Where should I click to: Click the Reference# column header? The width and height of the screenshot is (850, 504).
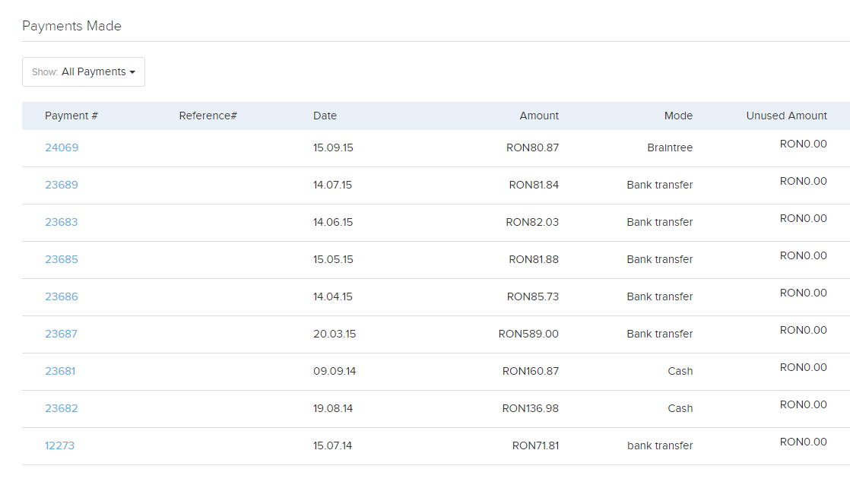click(208, 116)
